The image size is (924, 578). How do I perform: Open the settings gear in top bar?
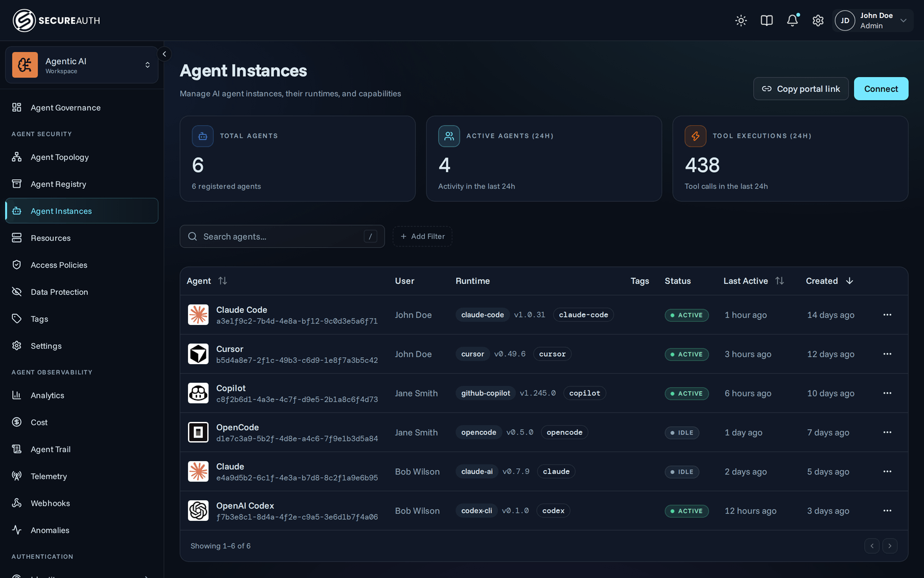point(818,21)
